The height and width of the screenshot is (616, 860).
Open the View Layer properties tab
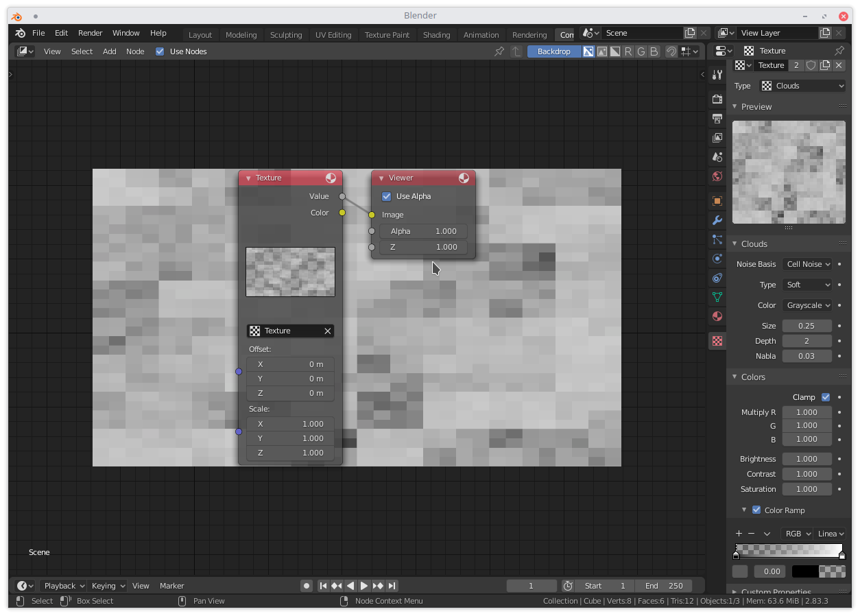coord(717,138)
